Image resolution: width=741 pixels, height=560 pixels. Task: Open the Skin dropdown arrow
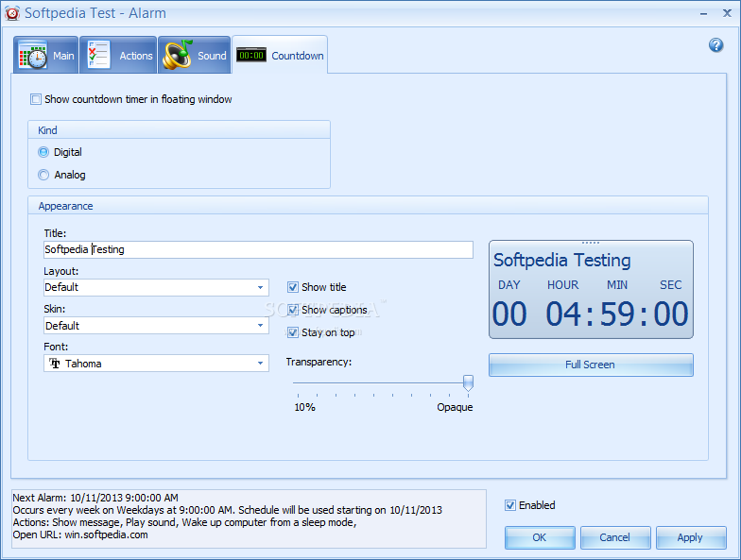point(261,325)
